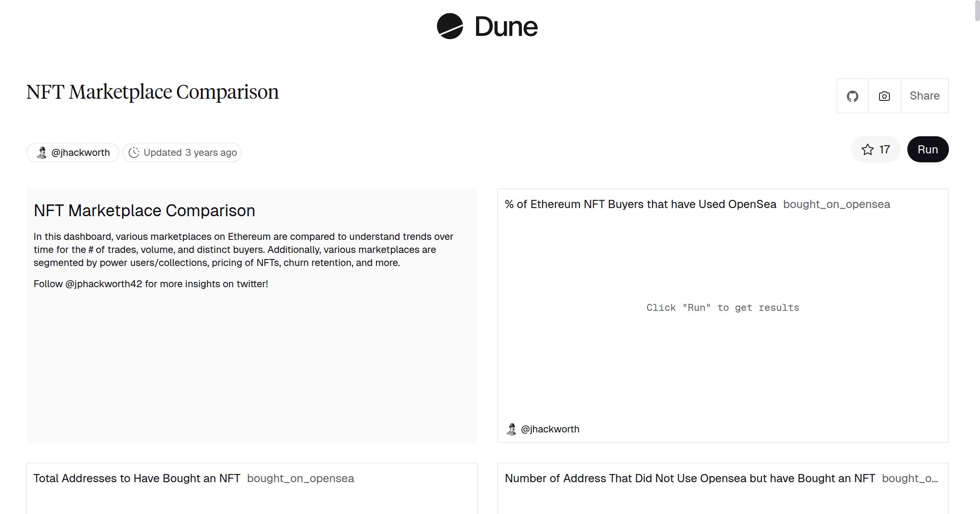The width and height of the screenshot is (980, 514).
Task: Click the camera screenshot icon
Action: point(884,96)
